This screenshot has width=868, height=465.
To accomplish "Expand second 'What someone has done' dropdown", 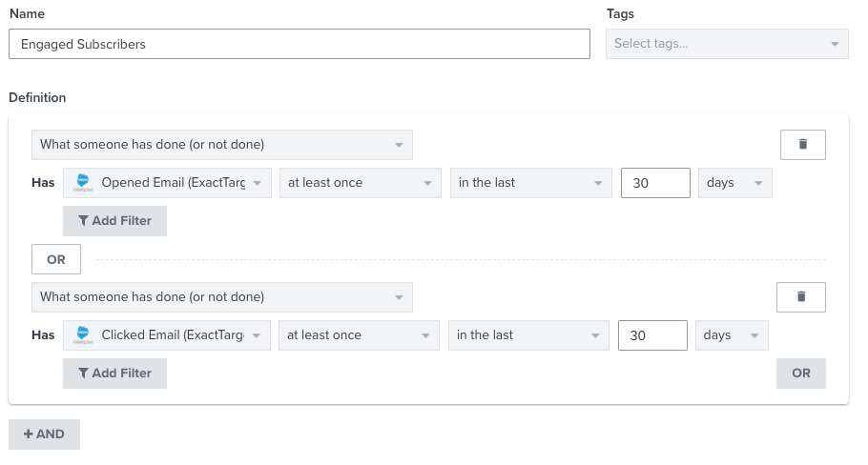I will pos(221,297).
